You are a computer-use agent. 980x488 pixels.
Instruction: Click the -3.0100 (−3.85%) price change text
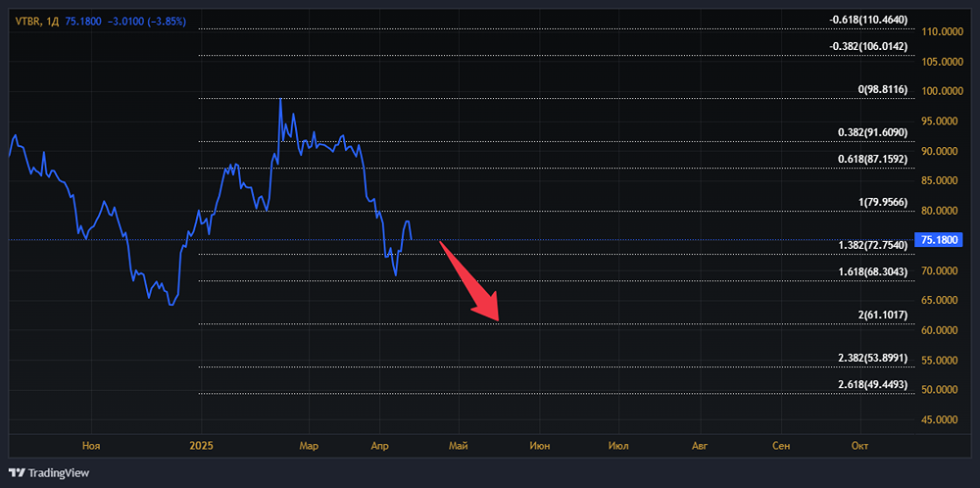pyautogui.click(x=143, y=19)
